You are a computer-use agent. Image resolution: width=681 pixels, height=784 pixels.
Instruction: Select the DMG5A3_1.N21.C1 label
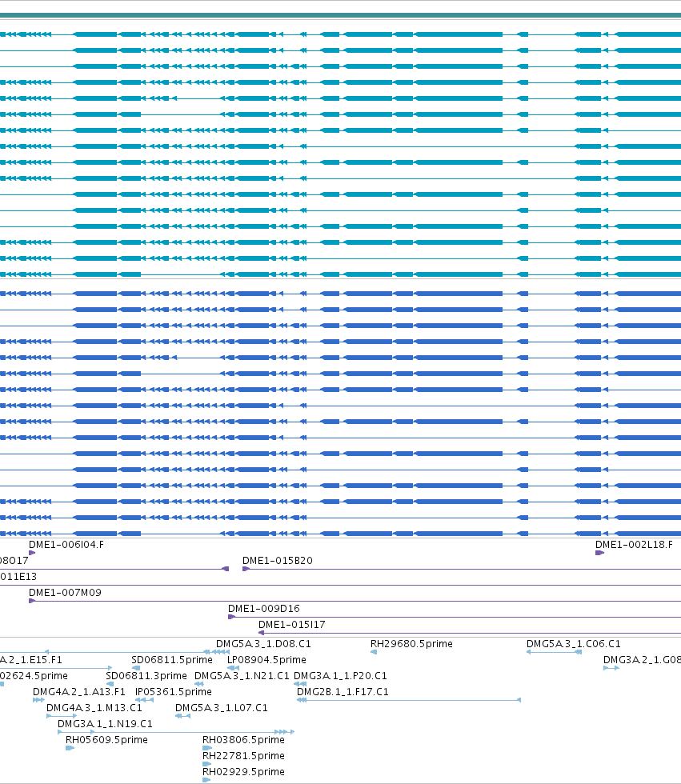(242, 675)
